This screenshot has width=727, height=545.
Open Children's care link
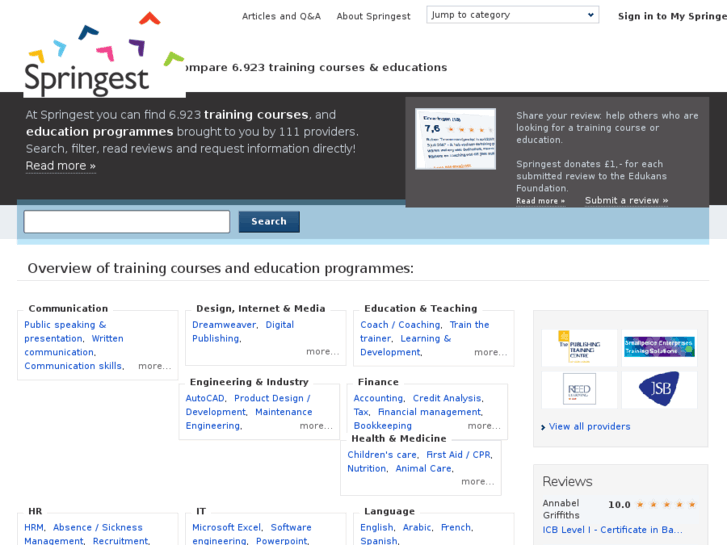382,455
